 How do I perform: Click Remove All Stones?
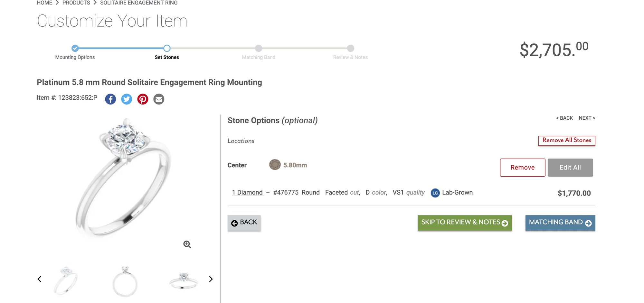pos(567,141)
